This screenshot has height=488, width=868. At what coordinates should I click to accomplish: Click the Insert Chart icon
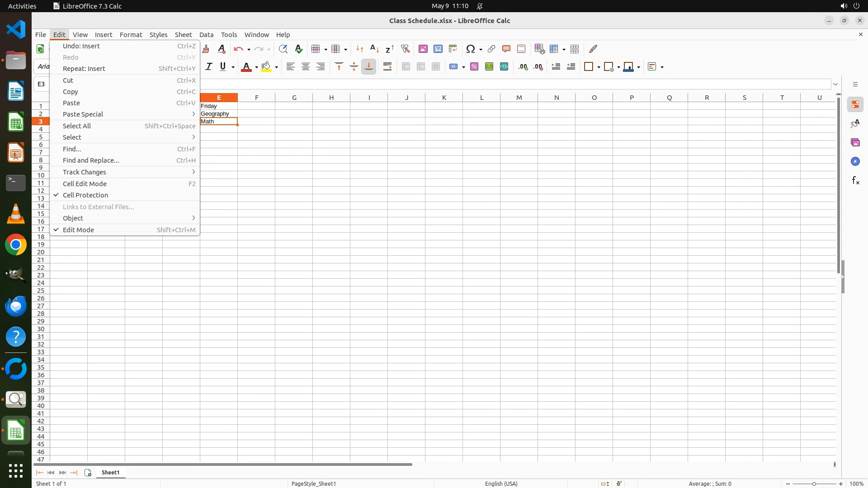pyautogui.click(x=438, y=49)
